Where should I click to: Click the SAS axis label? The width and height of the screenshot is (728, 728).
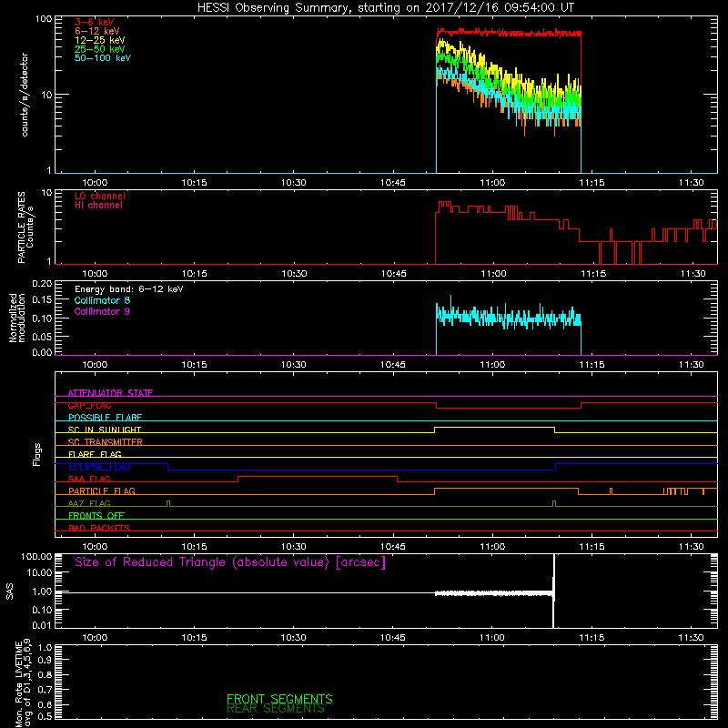click(x=10, y=591)
